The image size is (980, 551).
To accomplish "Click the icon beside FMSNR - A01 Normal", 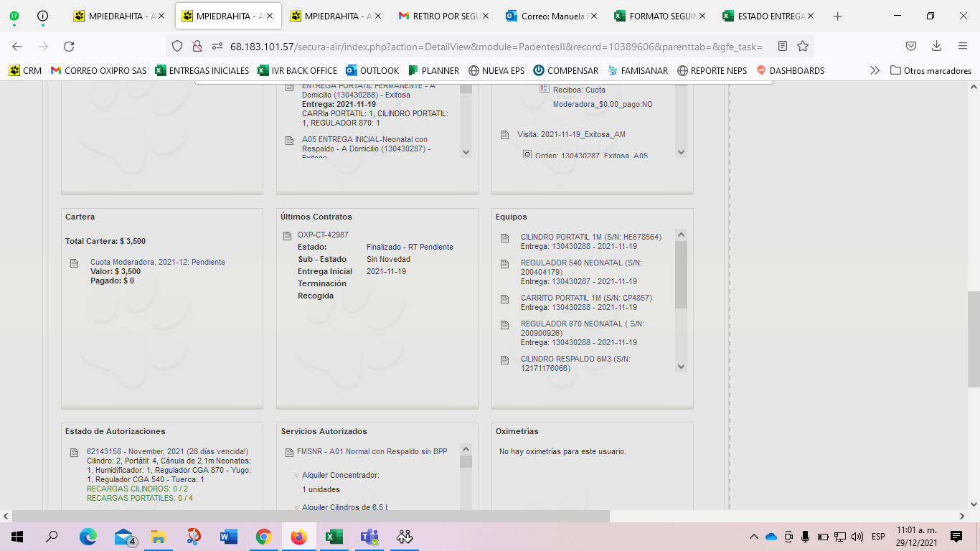I will click(x=290, y=453).
